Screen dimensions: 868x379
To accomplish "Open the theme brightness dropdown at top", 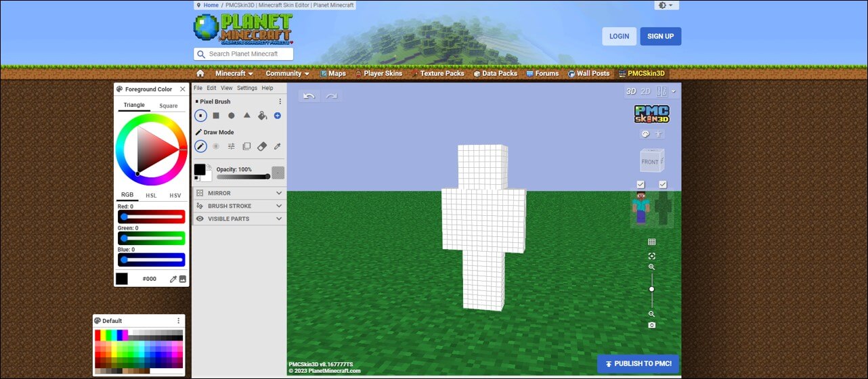I will tap(666, 5).
